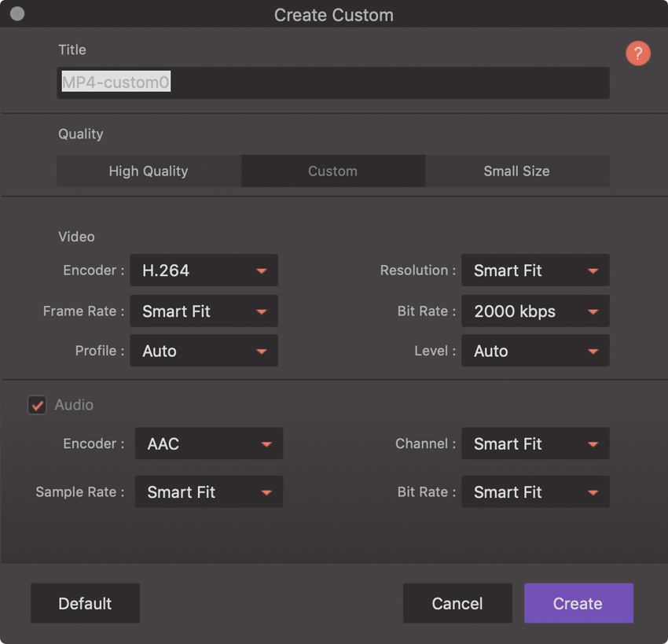Expand the Level Auto dropdown
Screen dimensions: 668x644
pyautogui.click(x=535, y=351)
